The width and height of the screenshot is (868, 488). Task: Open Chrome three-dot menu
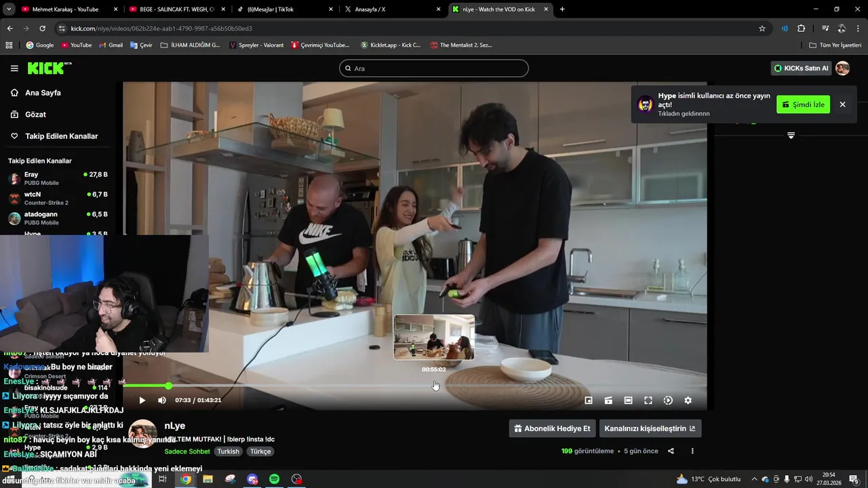click(x=858, y=28)
